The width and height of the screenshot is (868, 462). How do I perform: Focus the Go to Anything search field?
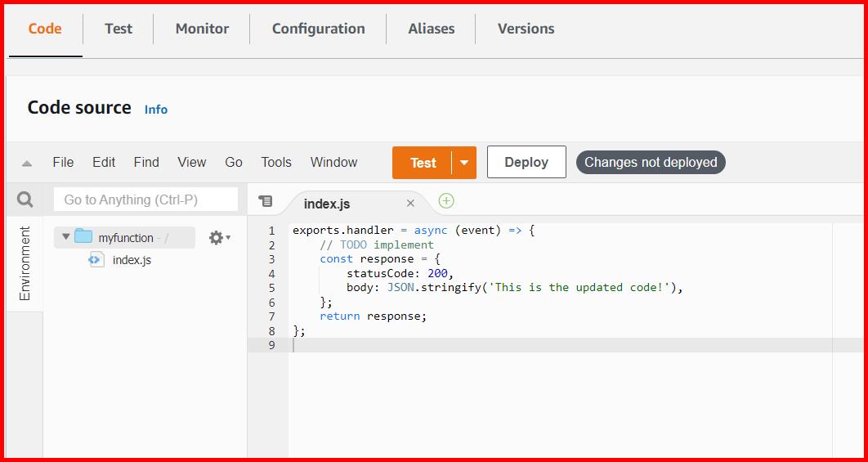(145, 200)
